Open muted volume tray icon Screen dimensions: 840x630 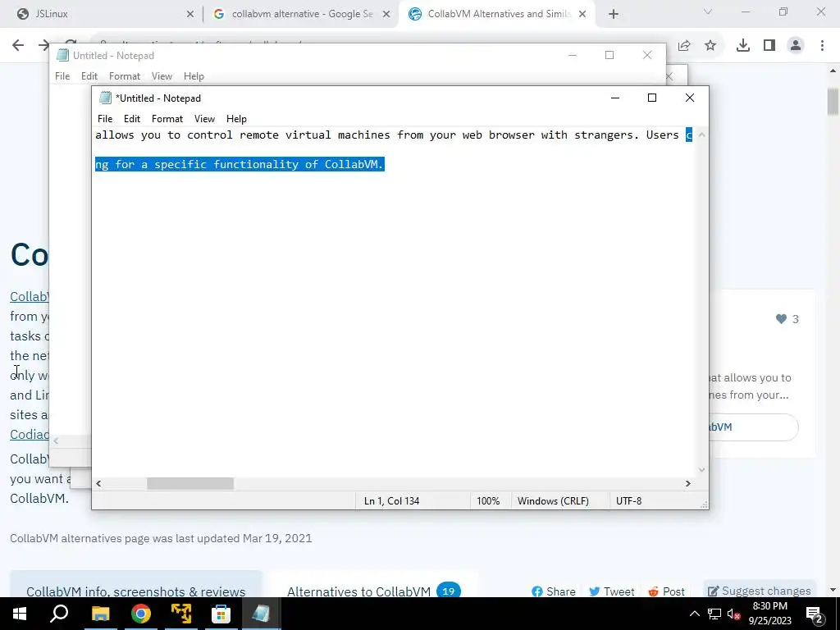coord(733,614)
